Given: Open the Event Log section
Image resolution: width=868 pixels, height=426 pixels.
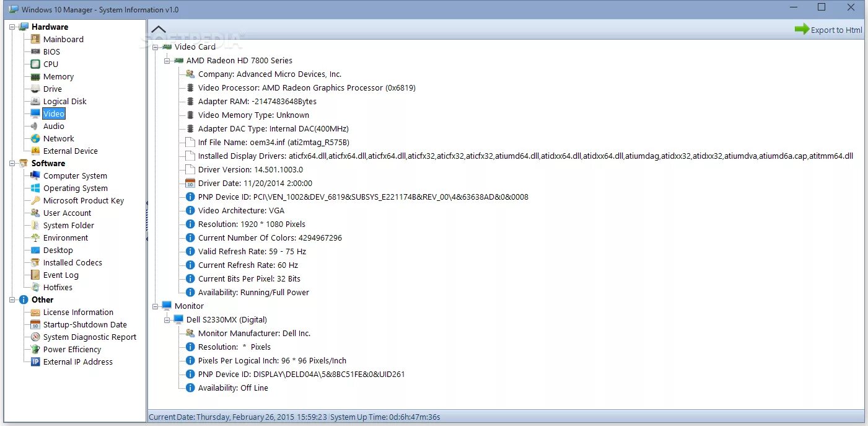Looking at the screenshot, I should [x=61, y=275].
